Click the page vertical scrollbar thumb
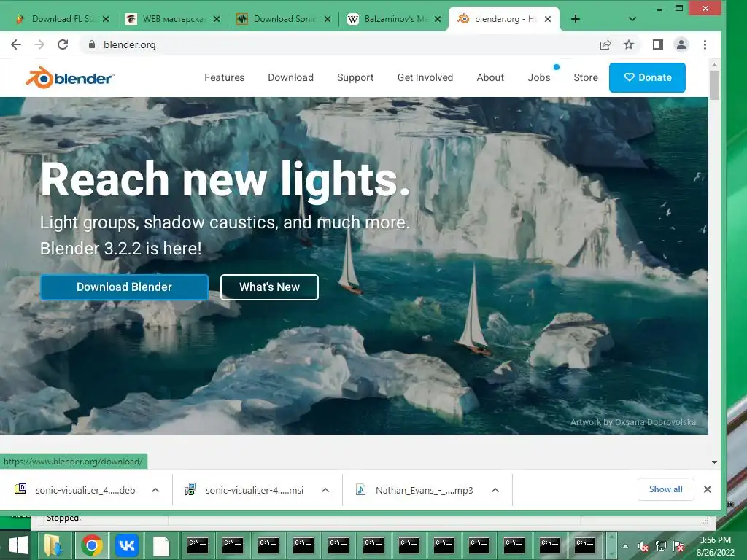 (x=713, y=85)
